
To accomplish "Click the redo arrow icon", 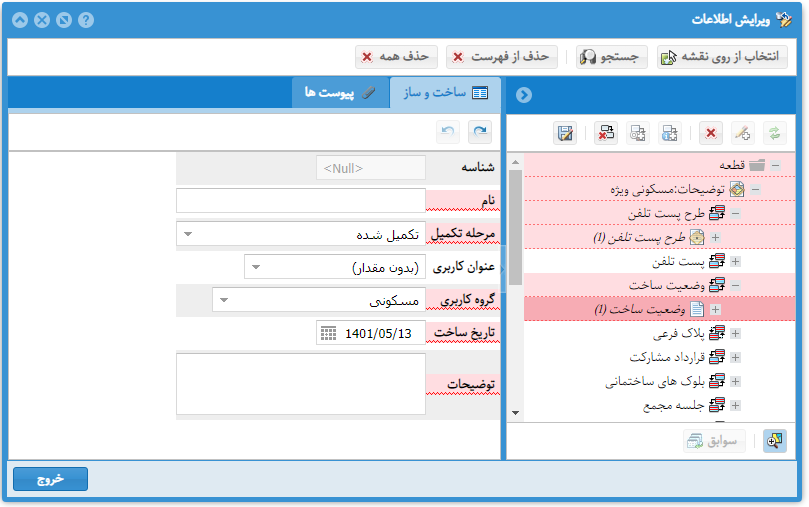I will coord(480,132).
